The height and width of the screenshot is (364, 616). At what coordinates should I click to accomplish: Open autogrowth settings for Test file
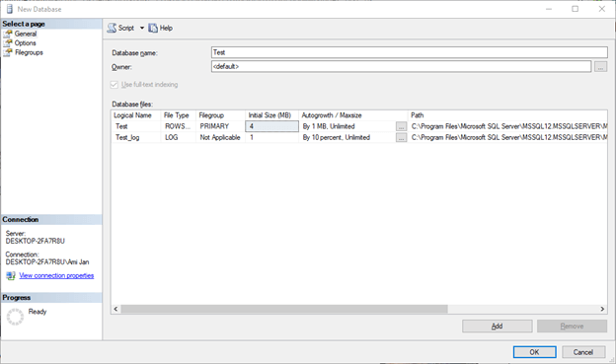click(x=401, y=126)
